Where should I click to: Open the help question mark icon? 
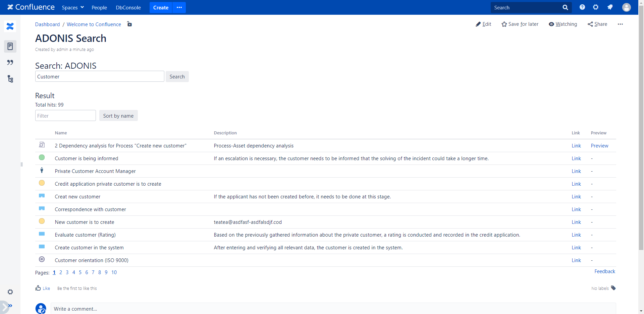click(x=582, y=7)
